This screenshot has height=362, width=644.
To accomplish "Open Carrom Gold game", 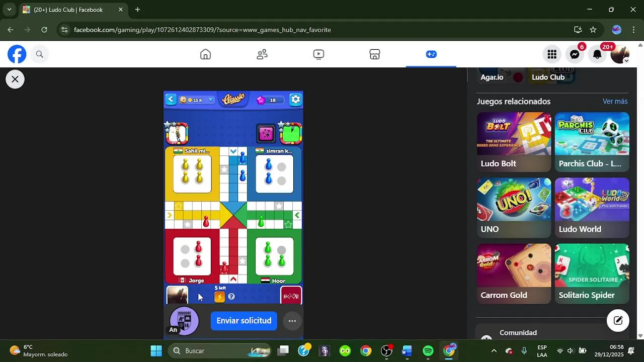I will 514,274.
